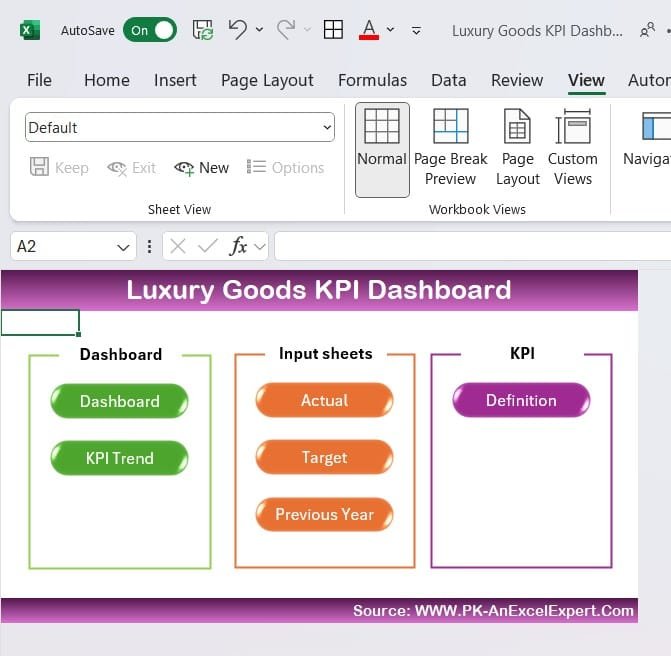Select the View ribbon tab
671x656 pixels.
(586, 80)
